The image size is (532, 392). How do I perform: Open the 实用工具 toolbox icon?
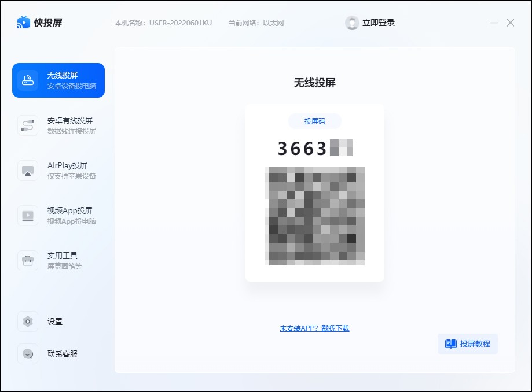pyautogui.click(x=28, y=260)
